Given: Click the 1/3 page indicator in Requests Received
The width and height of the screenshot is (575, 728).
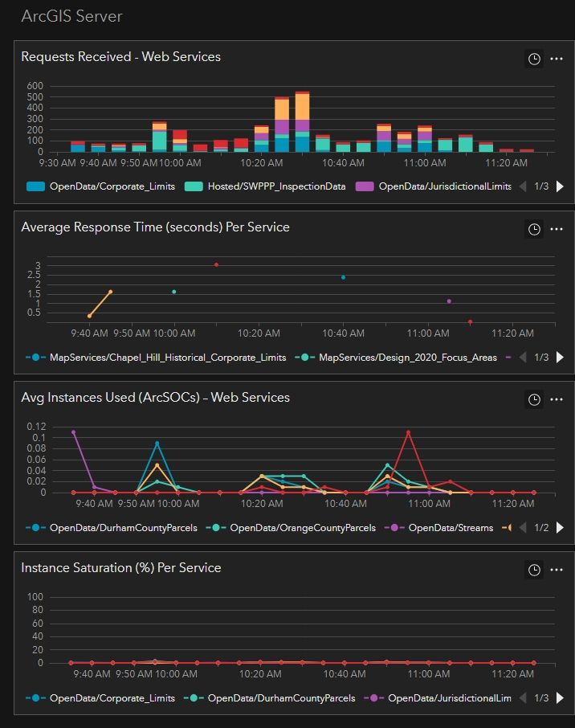Looking at the screenshot, I should [541, 186].
